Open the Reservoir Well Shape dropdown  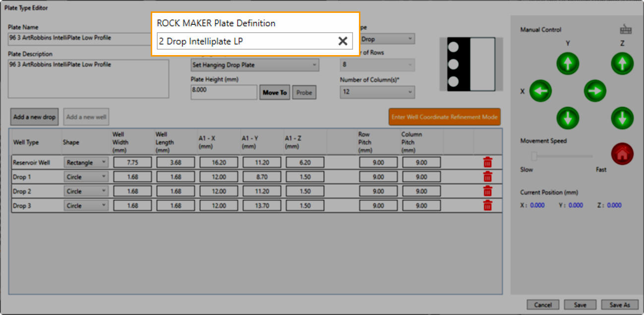coord(85,162)
